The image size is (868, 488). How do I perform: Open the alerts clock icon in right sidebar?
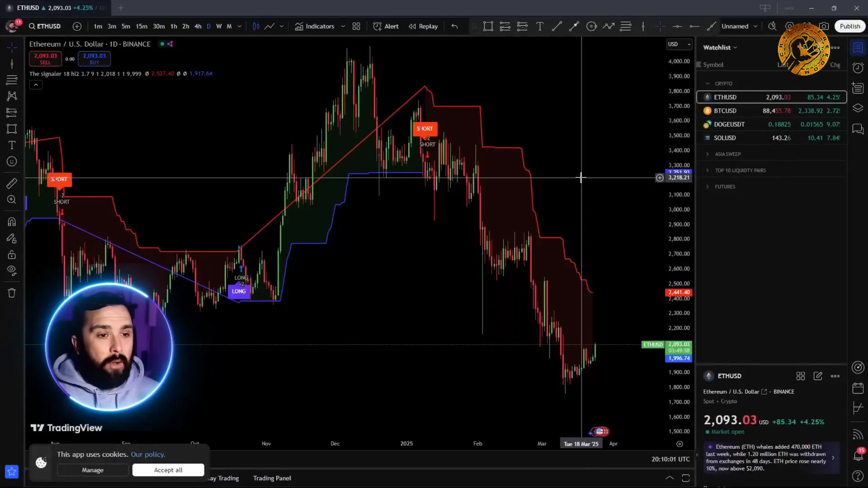pos(858,68)
